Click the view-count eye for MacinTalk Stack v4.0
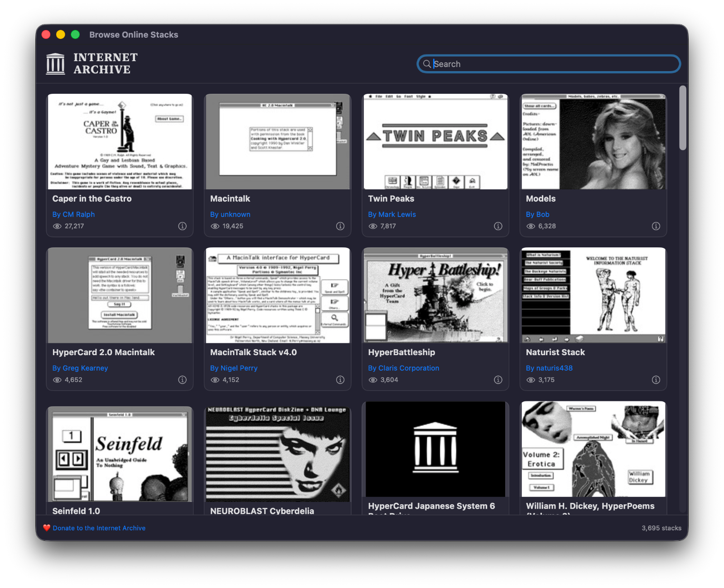Viewport: 724px width, 588px height. 215,380
